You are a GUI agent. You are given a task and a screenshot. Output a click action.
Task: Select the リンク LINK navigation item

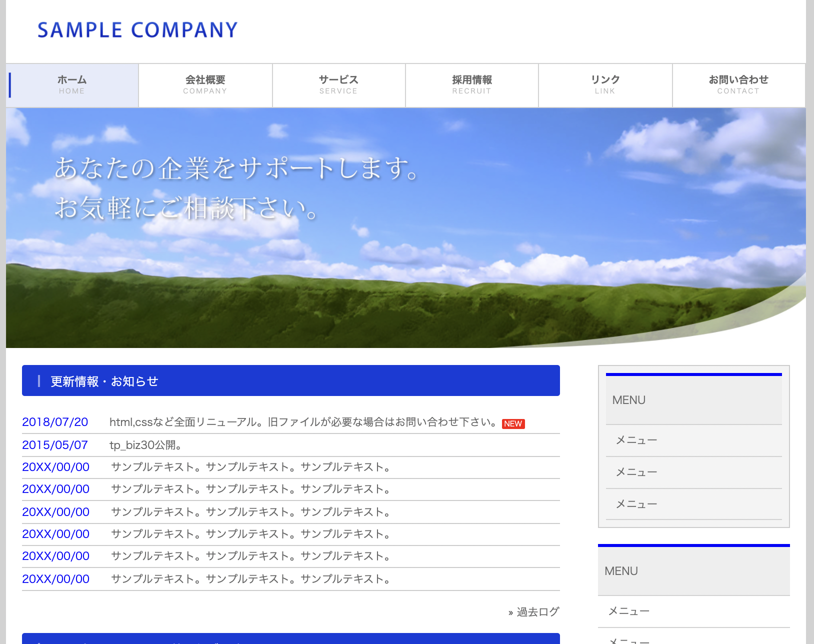click(605, 85)
